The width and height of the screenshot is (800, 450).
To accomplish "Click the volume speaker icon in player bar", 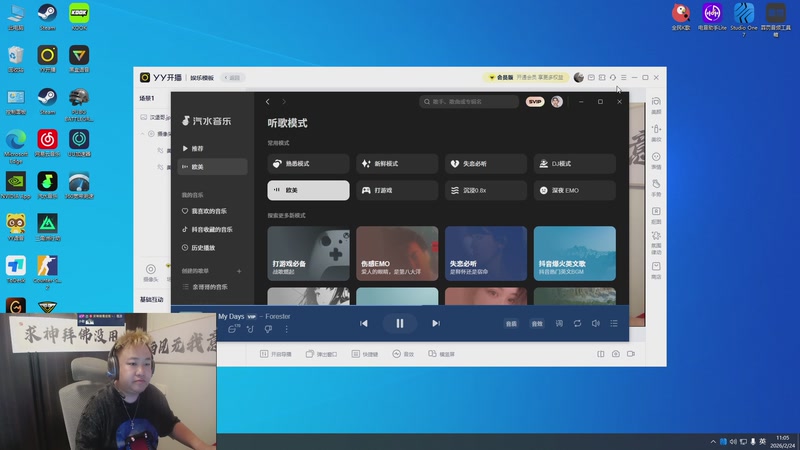I will [595, 323].
